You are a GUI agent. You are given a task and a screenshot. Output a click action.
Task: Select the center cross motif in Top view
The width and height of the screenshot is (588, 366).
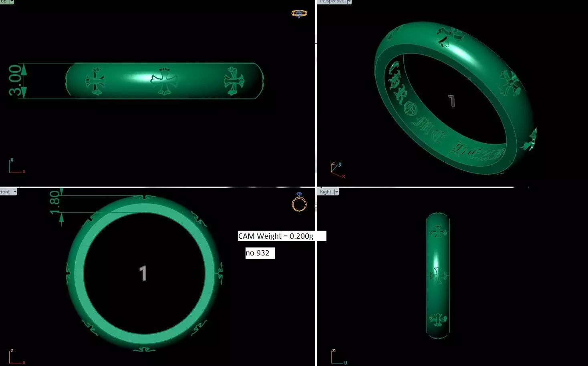point(163,81)
